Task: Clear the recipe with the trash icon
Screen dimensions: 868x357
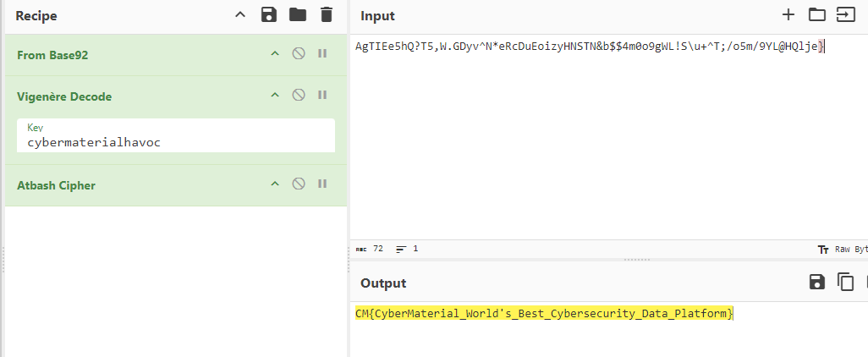Action: click(326, 14)
